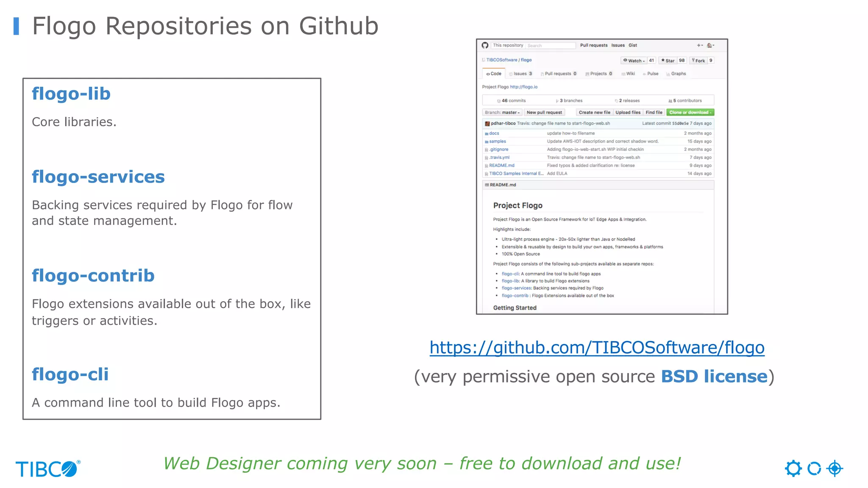This screenshot has width=868, height=488.
Task: Open the docs folder
Action: [494, 133]
